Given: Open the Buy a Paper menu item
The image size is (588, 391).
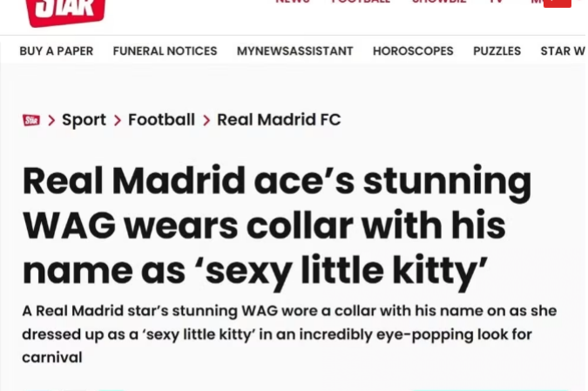Looking at the screenshot, I should [57, 51].
